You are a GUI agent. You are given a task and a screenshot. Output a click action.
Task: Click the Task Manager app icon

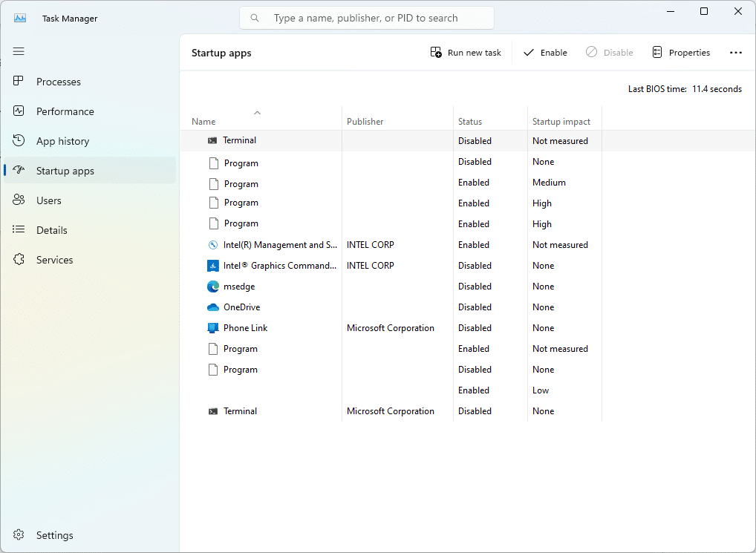tap(20, 19)
